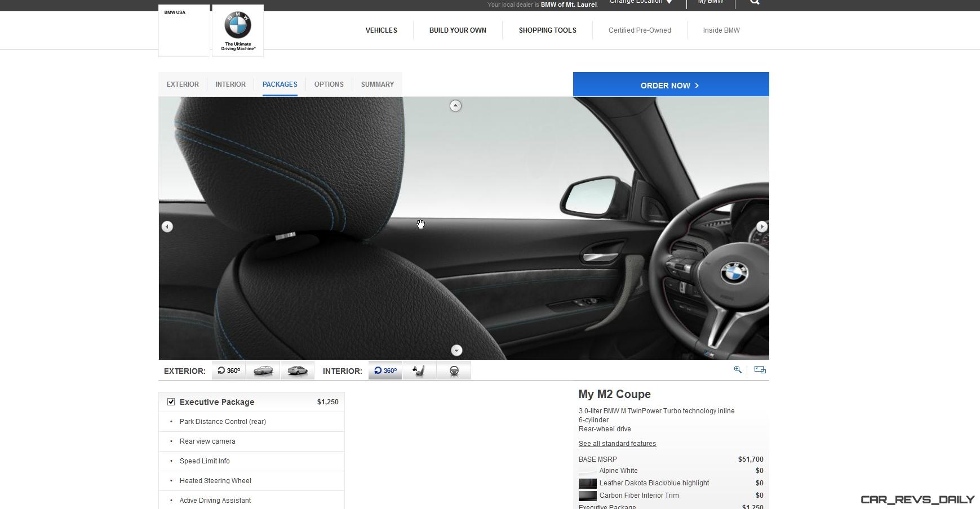Open the My BMW link
The width and height of the screenshot is (980, 509).
(x=711, y=2)
